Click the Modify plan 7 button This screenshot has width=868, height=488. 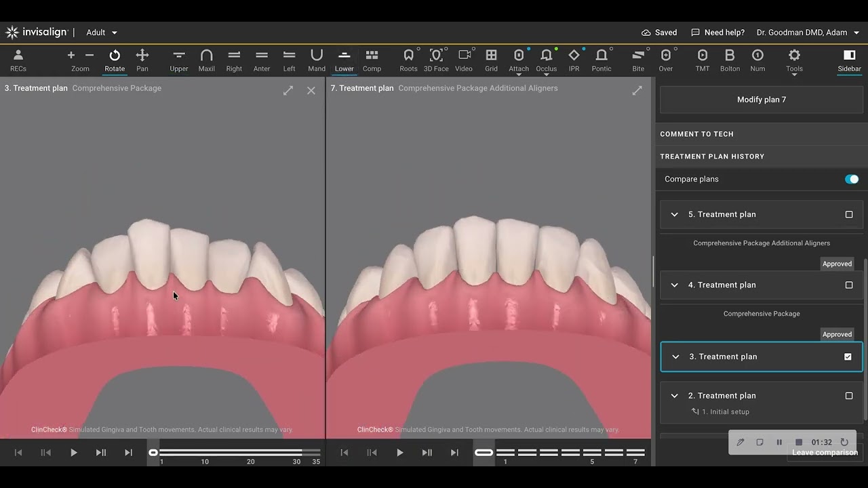point(762,100)
